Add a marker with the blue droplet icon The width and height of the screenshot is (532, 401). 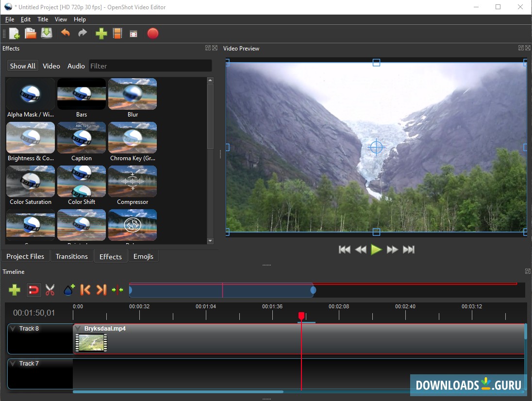coord(68,290)
